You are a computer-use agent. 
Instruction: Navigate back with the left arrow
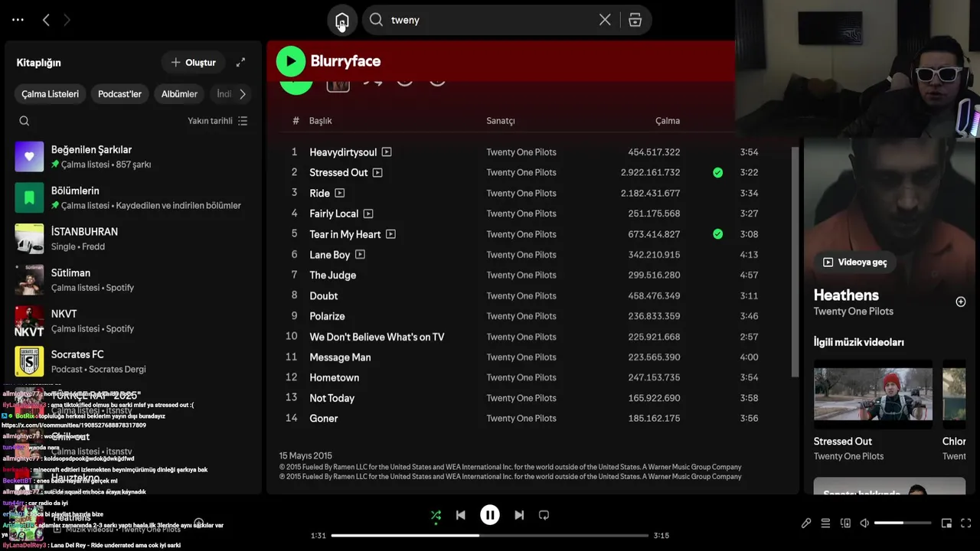tap(46, 20)
